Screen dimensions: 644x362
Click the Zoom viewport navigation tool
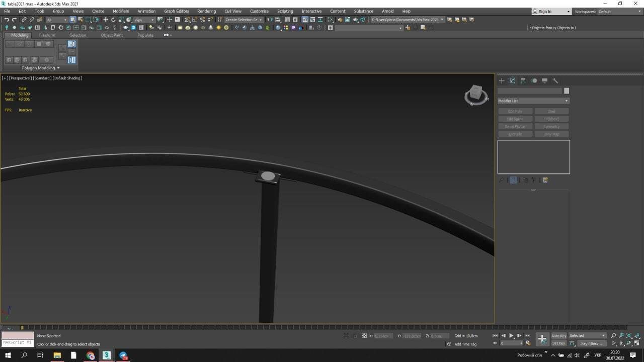point(613,335)
